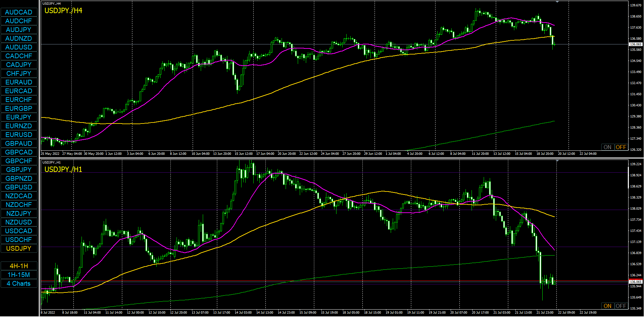Screen dimensions: 644x317
Task: Open CADCHF pair
Action: tap(19, 56)
